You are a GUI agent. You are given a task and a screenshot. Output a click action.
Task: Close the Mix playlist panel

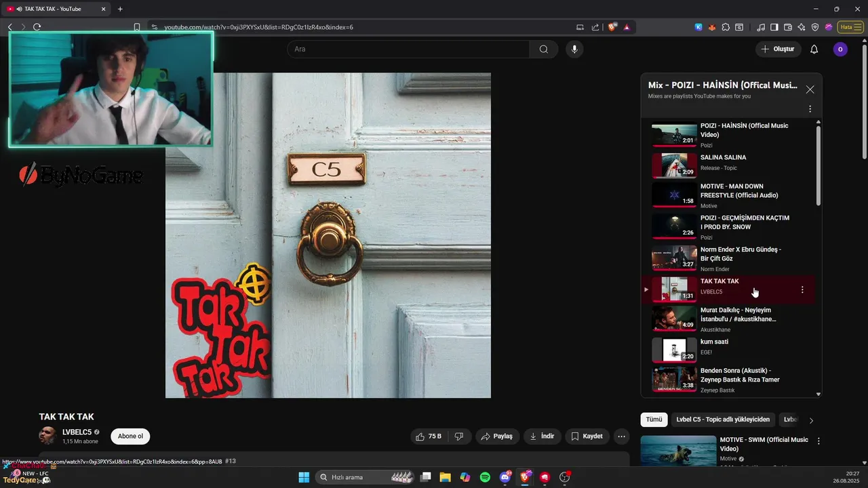[x=810, y=89]
